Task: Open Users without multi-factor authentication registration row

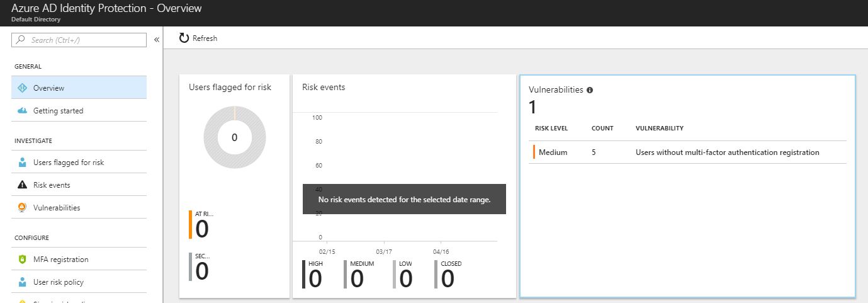Action: coord(687,152)
